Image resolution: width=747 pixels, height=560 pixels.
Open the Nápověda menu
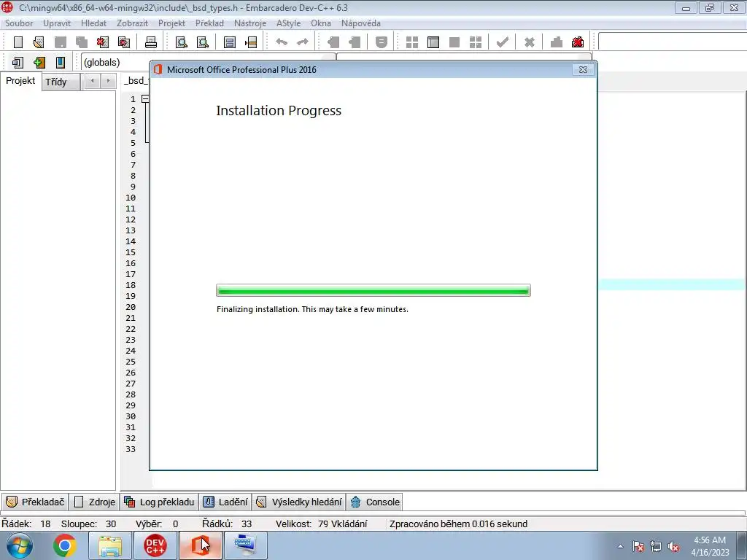point(360,23)
